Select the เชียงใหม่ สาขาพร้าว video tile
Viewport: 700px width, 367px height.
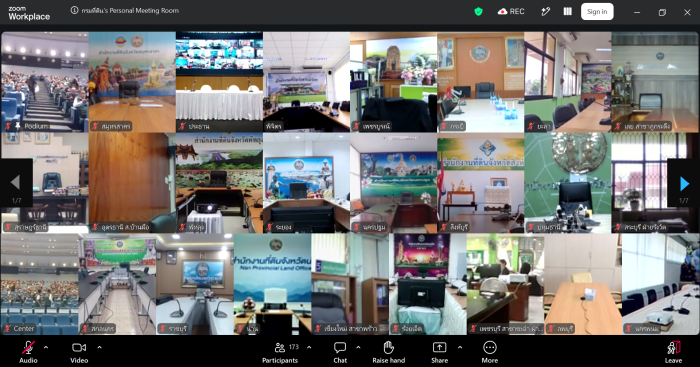tap(350, 284)
